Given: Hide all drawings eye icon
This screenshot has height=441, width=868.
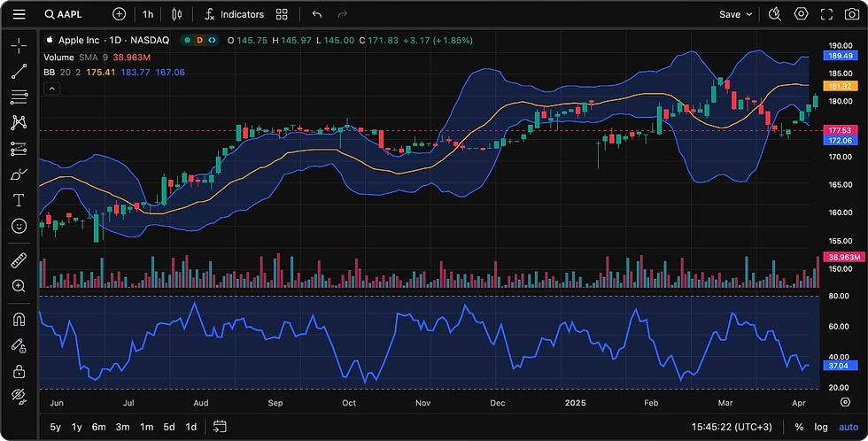Looking at the screenshot, I should [x=19, y=396].
